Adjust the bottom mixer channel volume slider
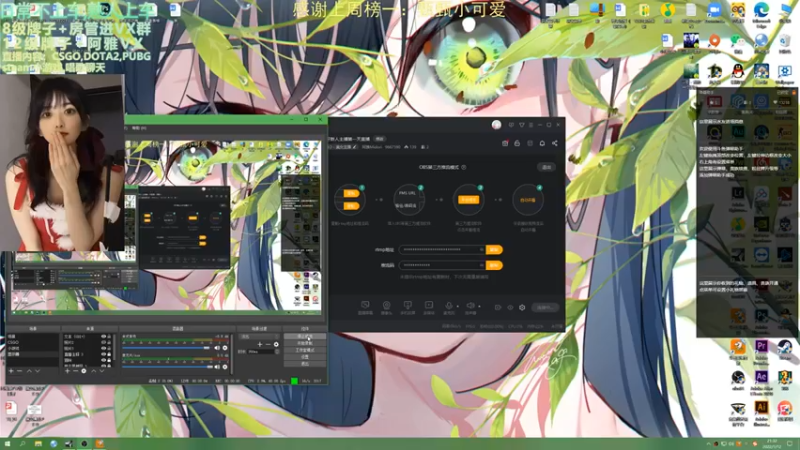The image size is (800, 450). click(166, 367)
